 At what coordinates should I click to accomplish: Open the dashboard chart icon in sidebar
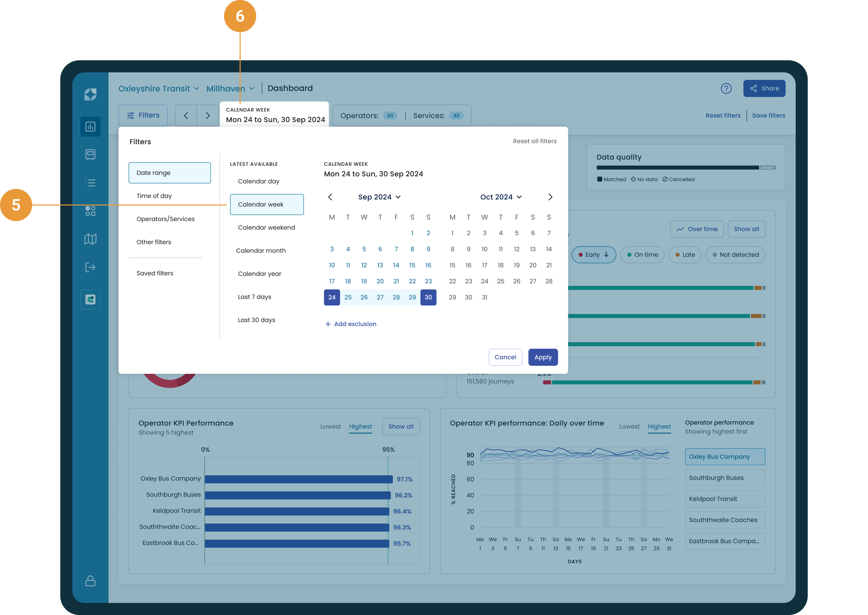[90, 127]
